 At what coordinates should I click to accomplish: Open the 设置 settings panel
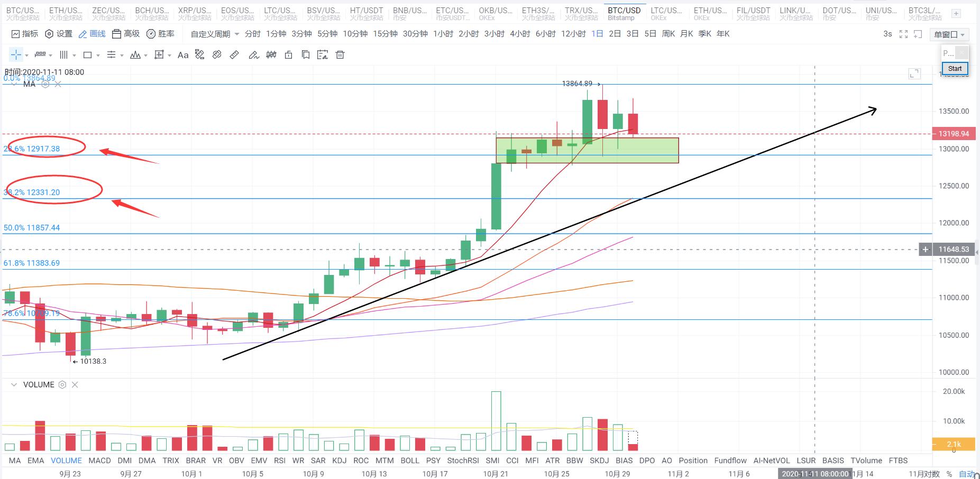point(59,34)
